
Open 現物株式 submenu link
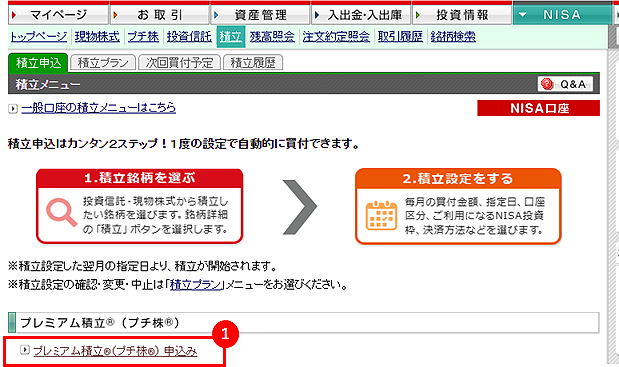pyautogui.click(x=97, y=37)
